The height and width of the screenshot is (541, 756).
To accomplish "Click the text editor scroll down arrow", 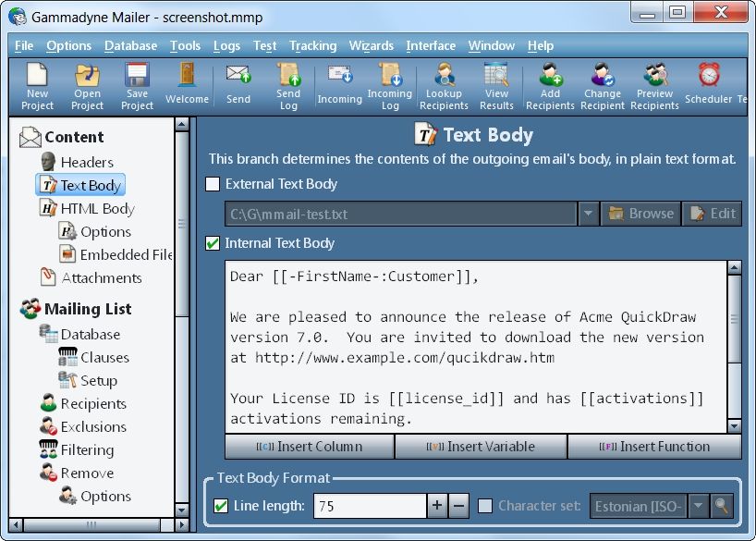I will [x=735, y=425].
